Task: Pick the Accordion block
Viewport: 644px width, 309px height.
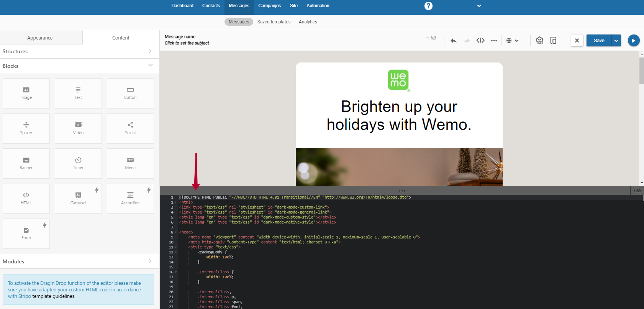Action: click(130, 199)
